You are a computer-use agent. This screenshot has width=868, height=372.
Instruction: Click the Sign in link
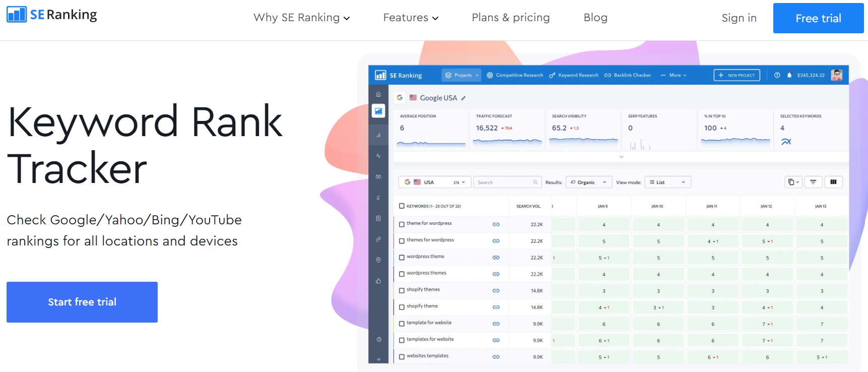click(x=739, y=18)
